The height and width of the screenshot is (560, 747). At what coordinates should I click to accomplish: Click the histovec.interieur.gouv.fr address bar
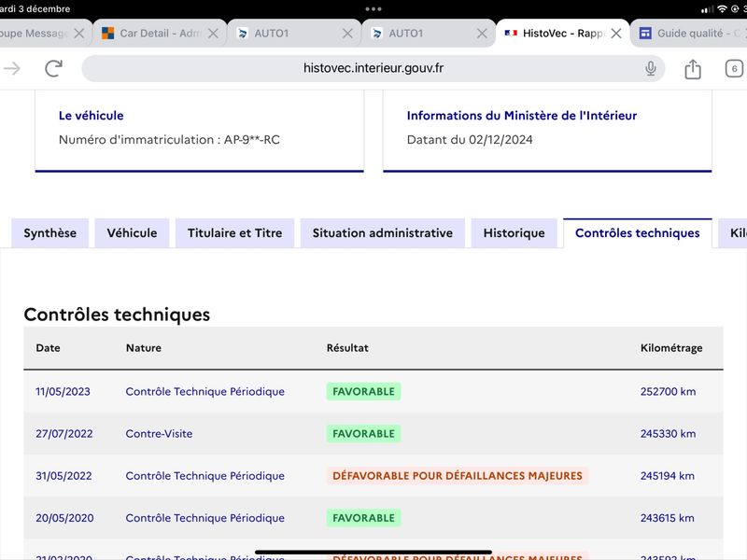coord(373,68)
